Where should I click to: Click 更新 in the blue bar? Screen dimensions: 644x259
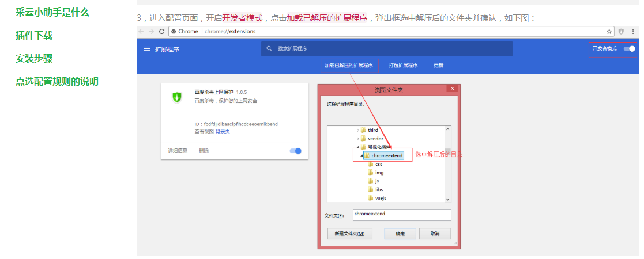438,66
